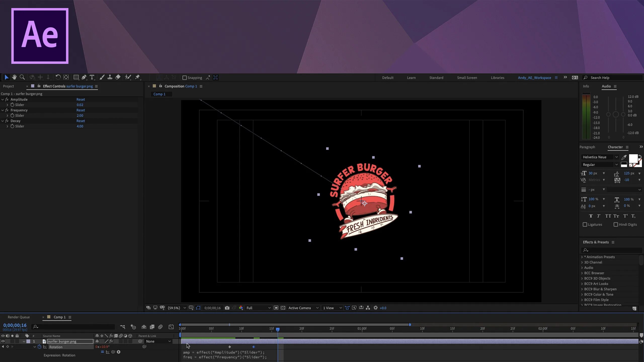Select the Zoom tool
The height and width of the screenshot is (362, 644).
[x=22, y=77]
